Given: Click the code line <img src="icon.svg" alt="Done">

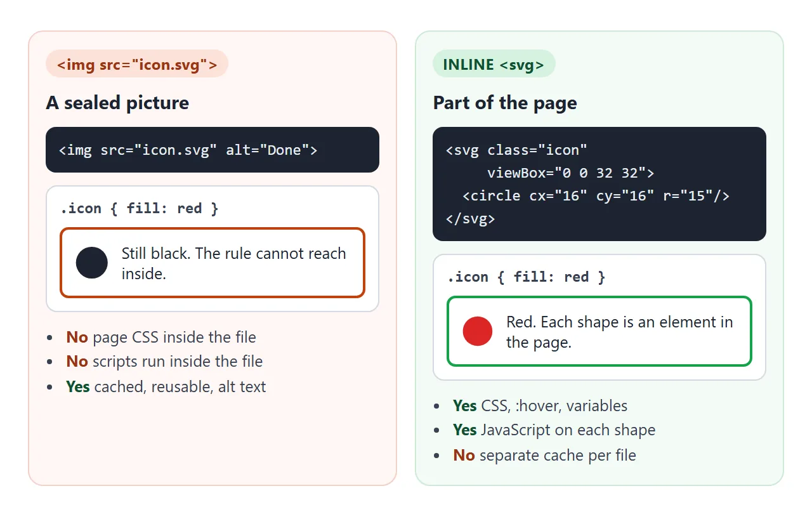Looking at the screenshot, I should [188, 150].
